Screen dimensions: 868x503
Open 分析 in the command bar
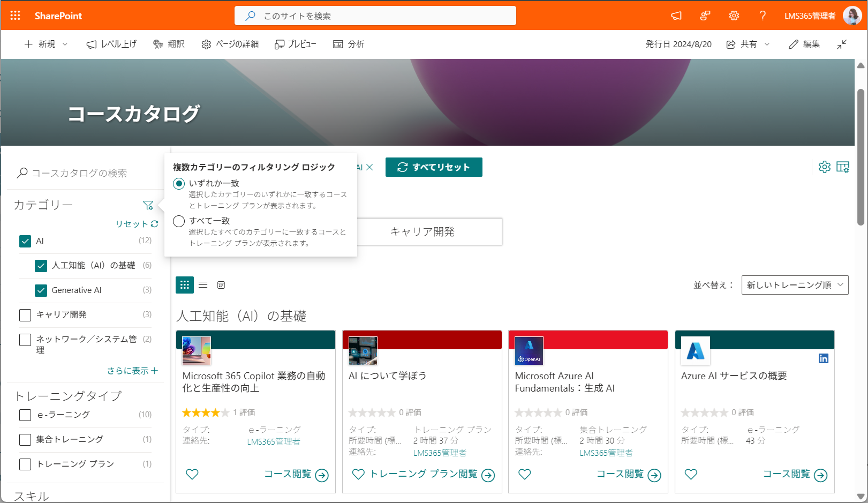tap(349, 44)
